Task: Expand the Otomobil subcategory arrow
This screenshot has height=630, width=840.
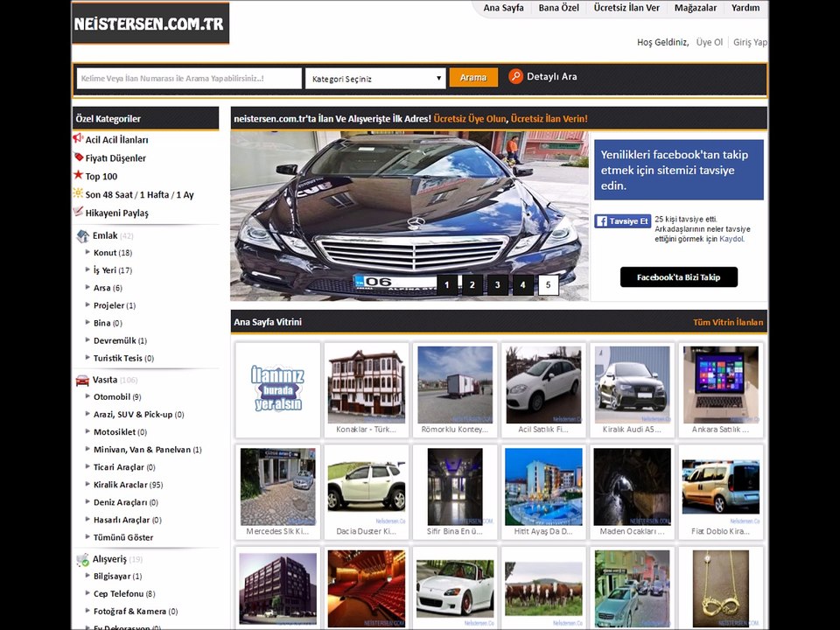Action: point(87,395)
